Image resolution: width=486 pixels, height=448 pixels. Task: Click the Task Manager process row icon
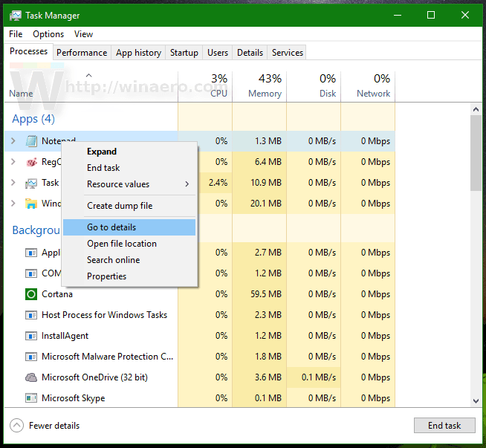tap(31, 183)
